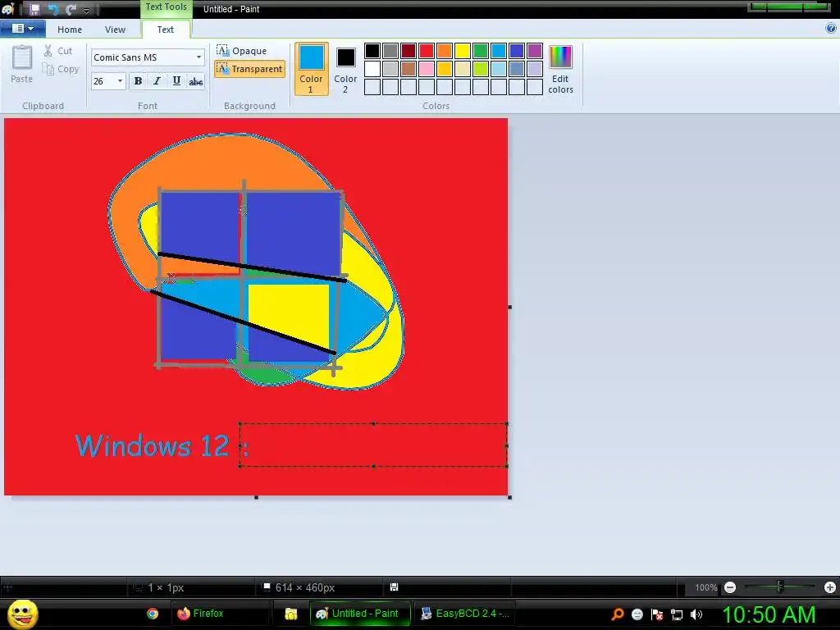Pick the dark gray palette swatch

tap(390, 51)
